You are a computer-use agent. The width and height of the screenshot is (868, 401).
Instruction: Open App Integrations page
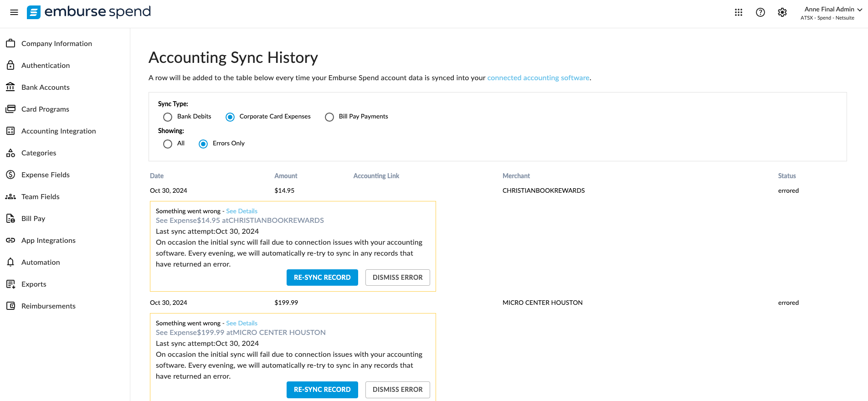(48, 240)
